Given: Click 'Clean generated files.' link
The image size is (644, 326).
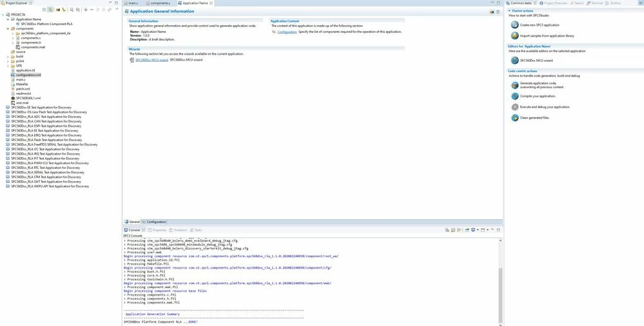Looking at the screenshot, I should (x=534, y=118).
